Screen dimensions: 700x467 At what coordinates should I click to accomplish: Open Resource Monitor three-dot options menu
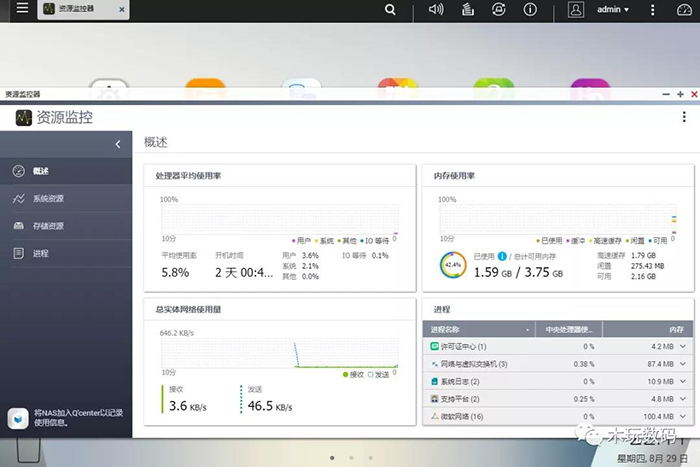(x=685, y=117)
